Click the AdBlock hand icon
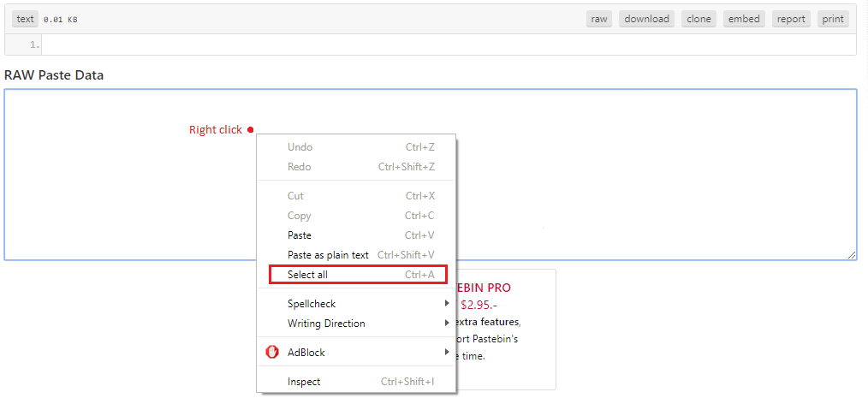 [x=272, y=352]
